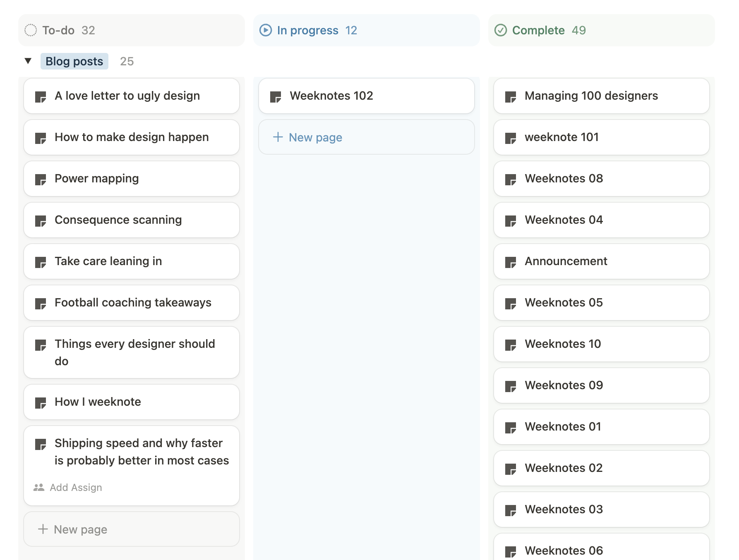Click the Complete checkmark status icon

(x=500, y=30)
